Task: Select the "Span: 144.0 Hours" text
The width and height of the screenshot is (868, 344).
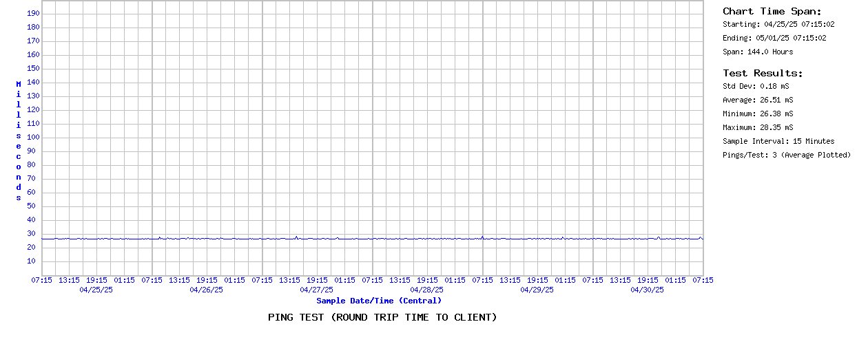Action: [x=758, y=52]
